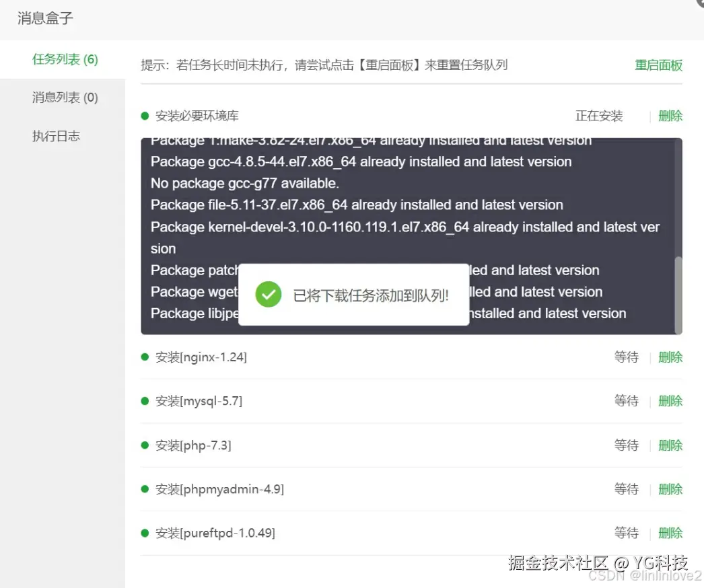Click the hint text about 重启面板
This screenshot has height=588, width=704.
point(324,65)
